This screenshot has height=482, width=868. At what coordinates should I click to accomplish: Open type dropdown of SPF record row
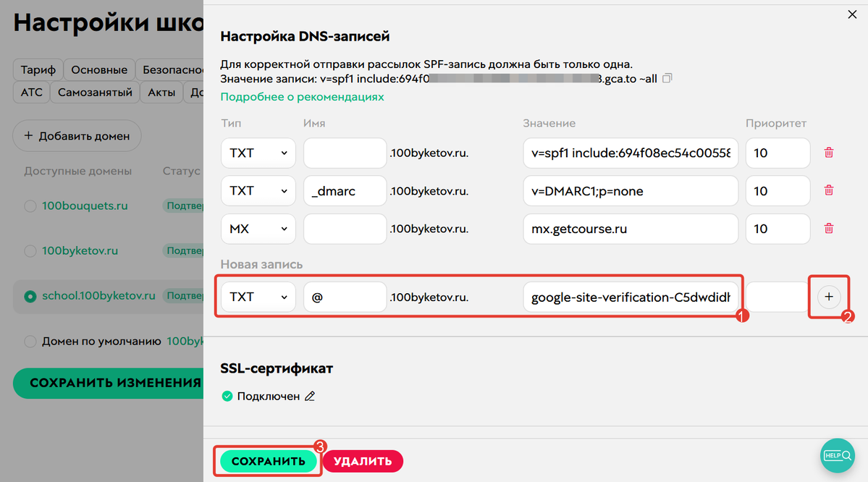coord(258,153)
